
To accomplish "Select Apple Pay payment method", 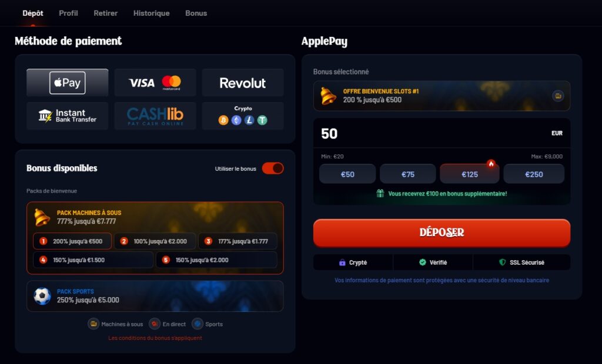I will click(67, 82).
